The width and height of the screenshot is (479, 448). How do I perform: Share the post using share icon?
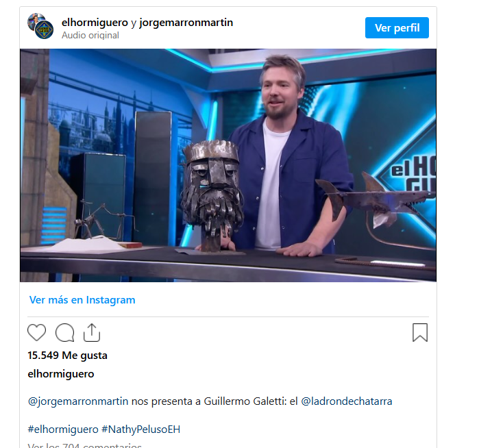click(x=92, y=332)
